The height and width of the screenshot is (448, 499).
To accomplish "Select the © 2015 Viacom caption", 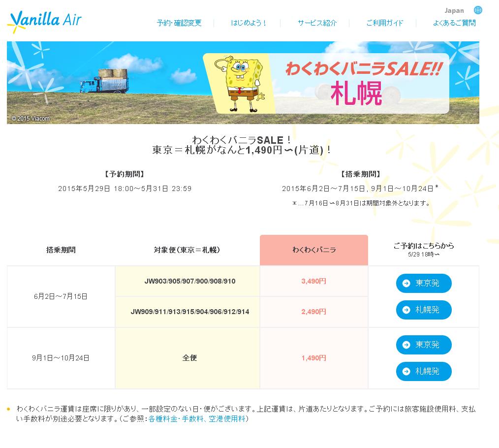I will point(31,119).
